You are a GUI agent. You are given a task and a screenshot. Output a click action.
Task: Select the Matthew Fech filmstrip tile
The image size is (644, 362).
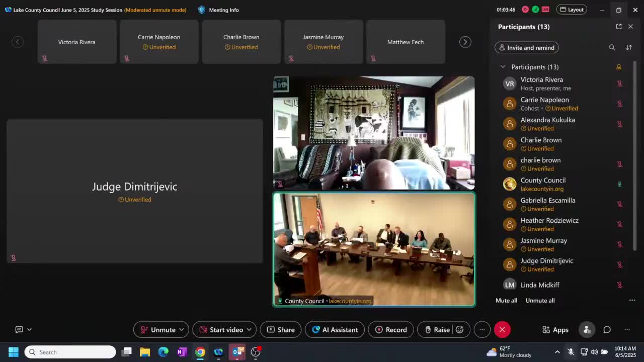point(406,42)
